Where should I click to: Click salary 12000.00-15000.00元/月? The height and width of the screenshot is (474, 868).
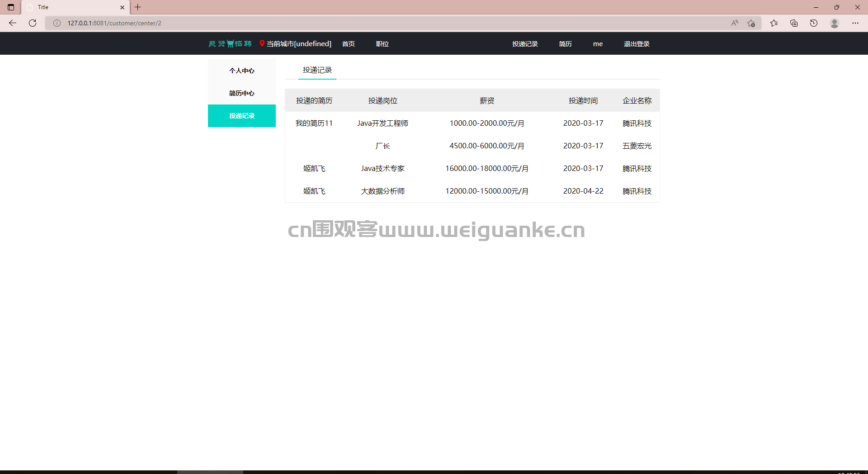coord(487,191)
